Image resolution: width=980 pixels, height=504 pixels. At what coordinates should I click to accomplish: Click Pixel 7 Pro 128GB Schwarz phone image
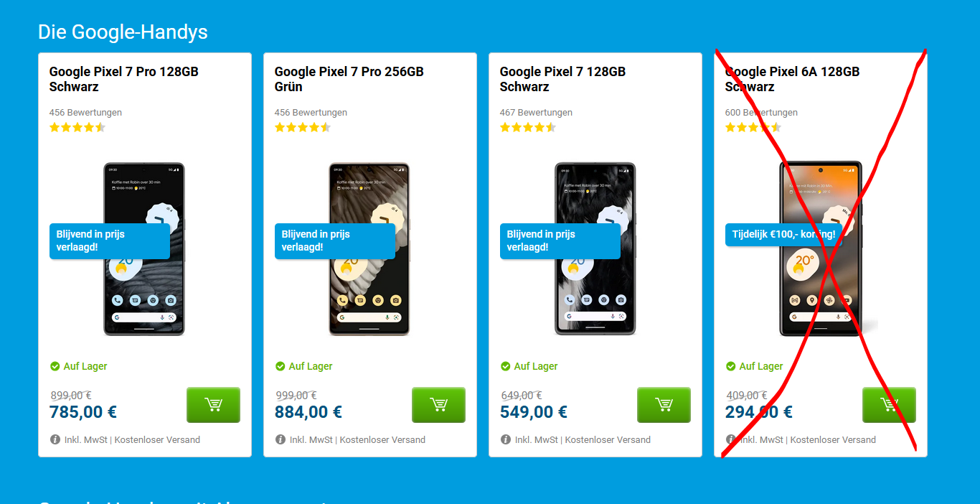[x=144, y=248]
